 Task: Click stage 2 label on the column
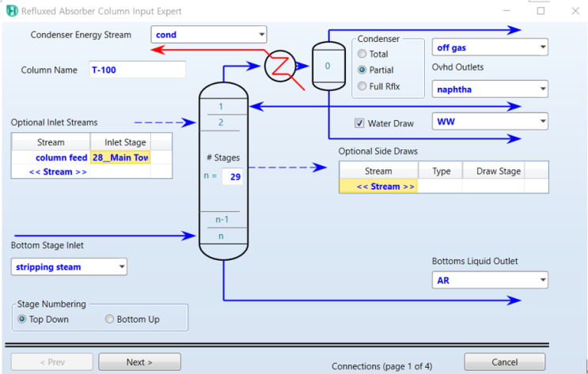click(x=221, y=123)
